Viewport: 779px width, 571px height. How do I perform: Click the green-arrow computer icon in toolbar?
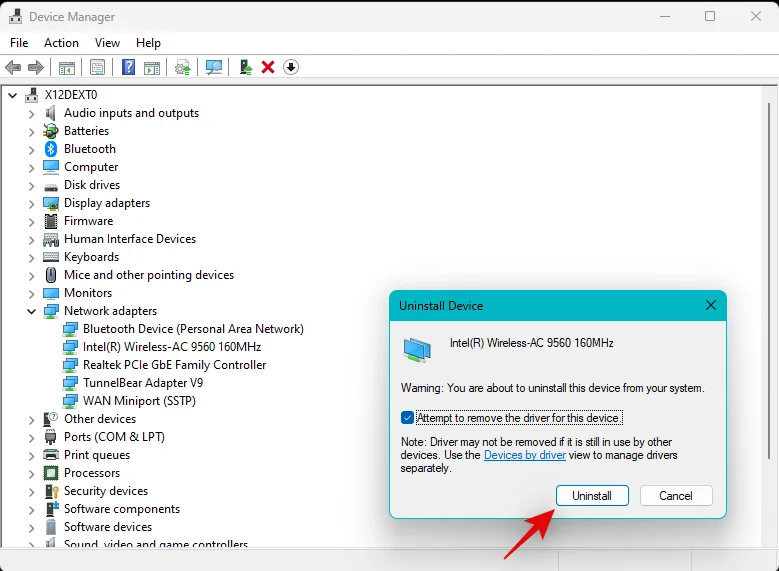pyautogui.click(x=245, y=67)
